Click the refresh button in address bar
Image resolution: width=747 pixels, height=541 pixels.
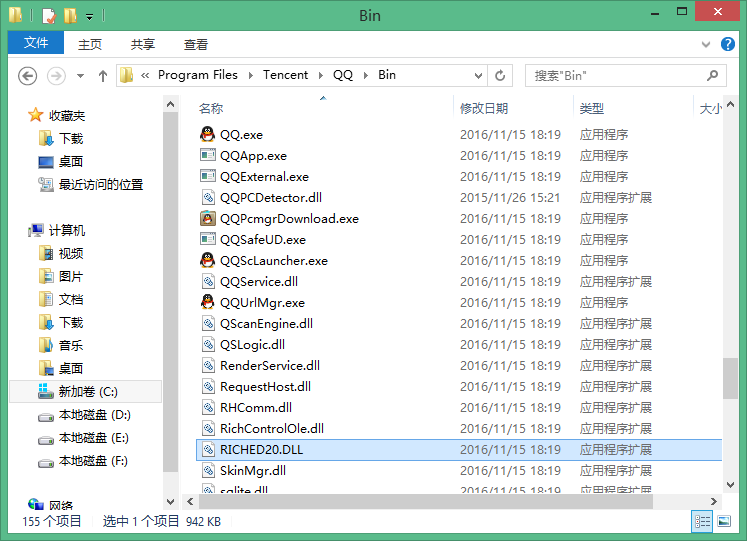point(500,75)
